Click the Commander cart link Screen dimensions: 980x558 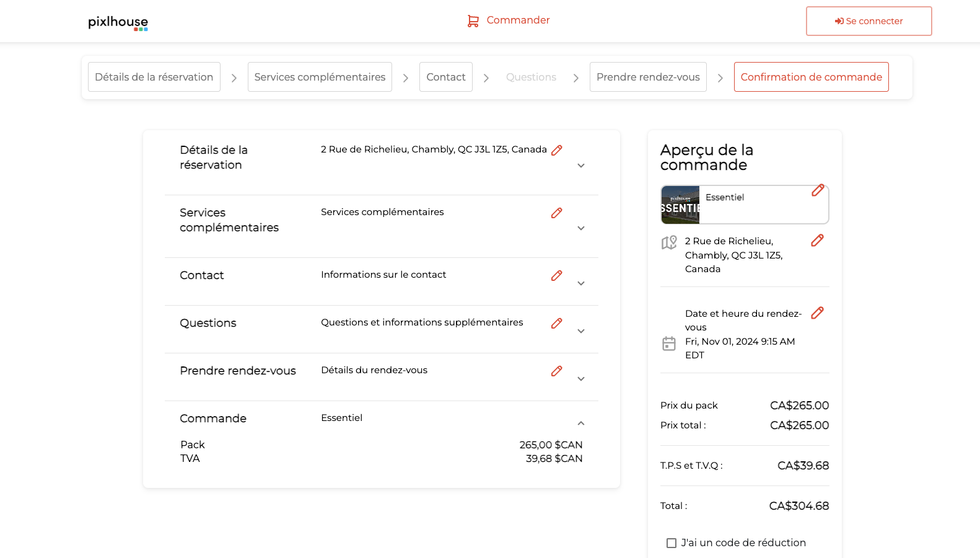509,20
